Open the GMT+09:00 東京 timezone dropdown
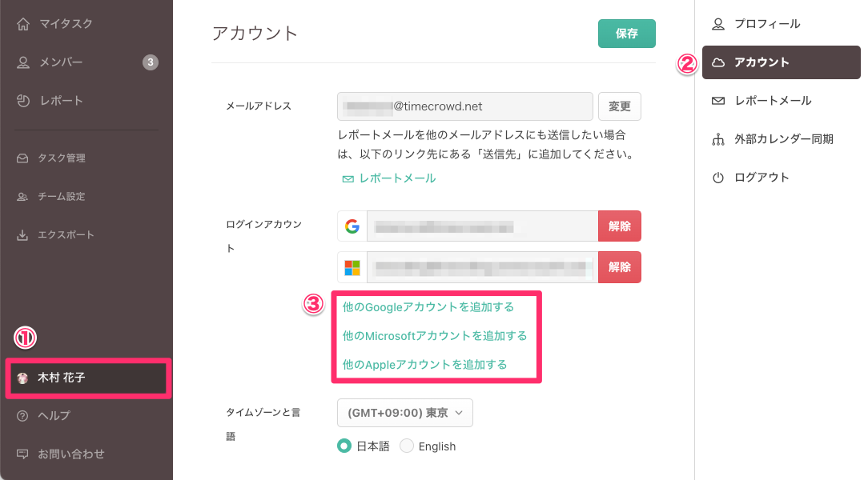Image resolution: width=868 pixels, height=480 pixels. [x=405, y=413]
